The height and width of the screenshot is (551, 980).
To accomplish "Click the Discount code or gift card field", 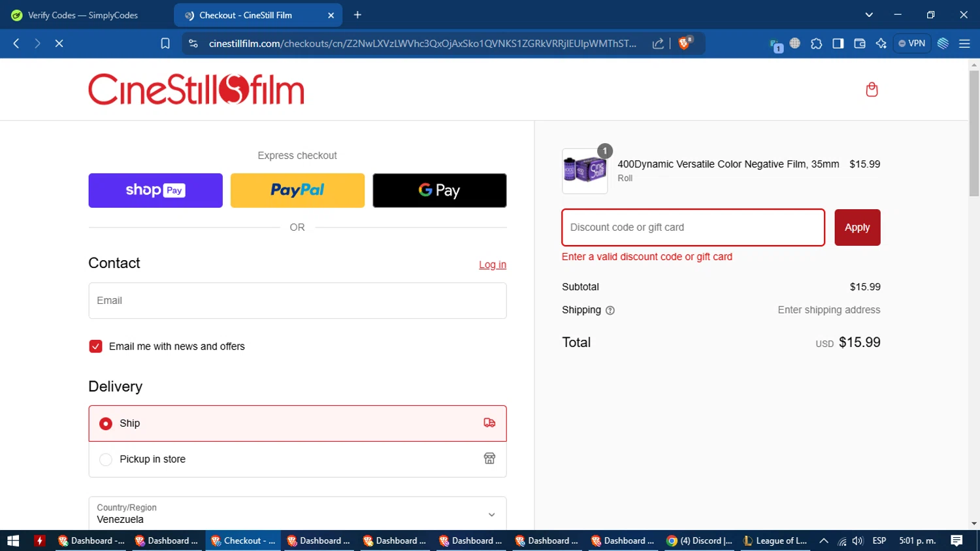I will click(693, 227).
